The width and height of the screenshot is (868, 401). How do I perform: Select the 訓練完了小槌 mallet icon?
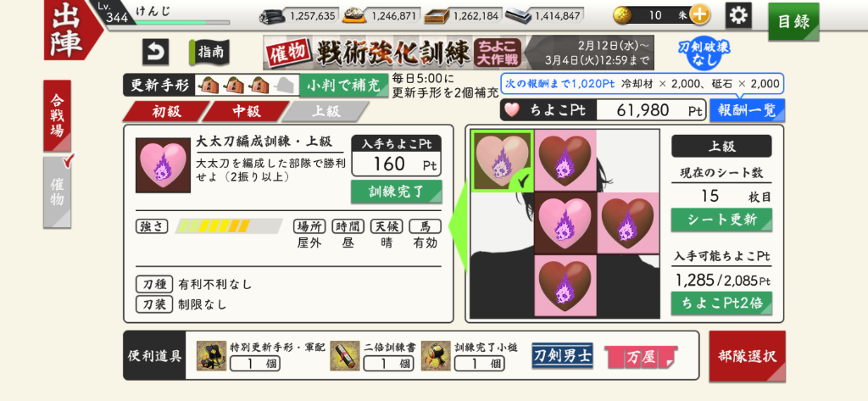tap(436, 356)
